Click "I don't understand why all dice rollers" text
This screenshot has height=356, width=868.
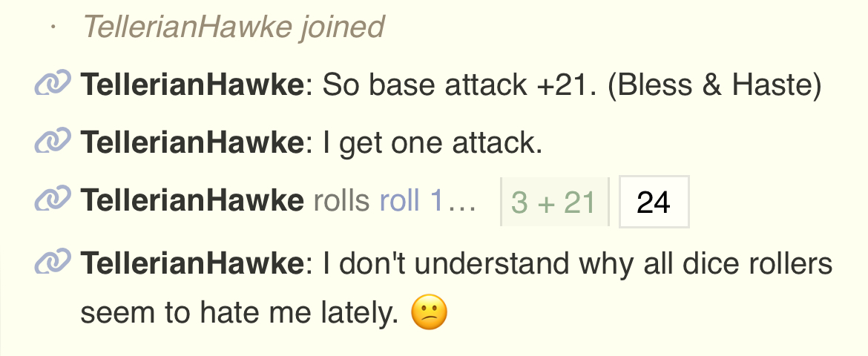pyautogui.click(x=577, y=263)
